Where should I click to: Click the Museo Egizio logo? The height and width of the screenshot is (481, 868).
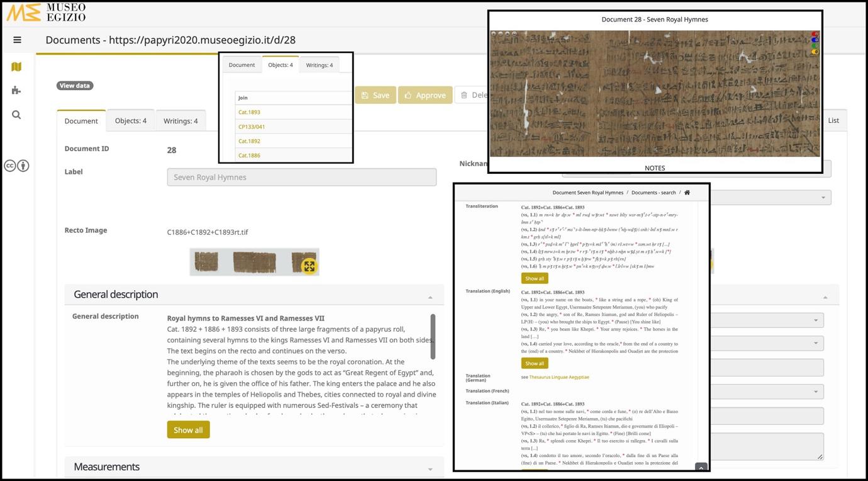click(45, 12)
